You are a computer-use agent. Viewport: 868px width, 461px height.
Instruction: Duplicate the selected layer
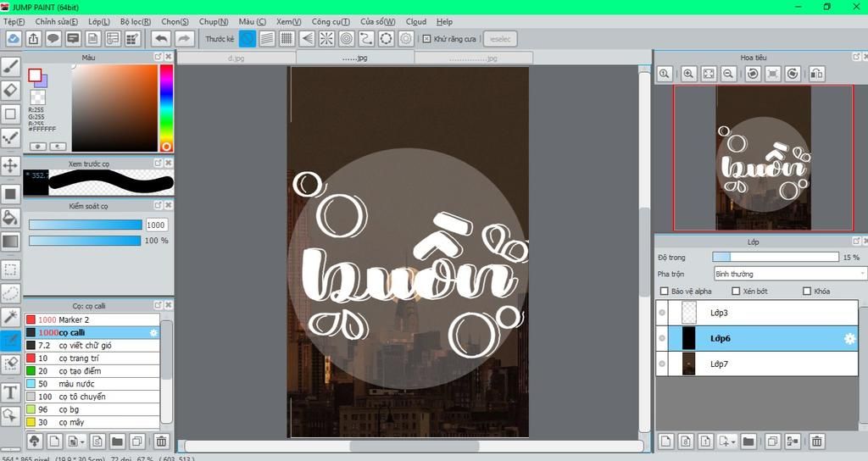pos(773,441)
